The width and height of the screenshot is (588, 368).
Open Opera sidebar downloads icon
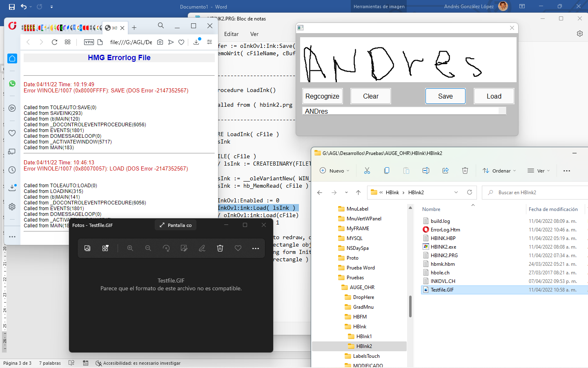click(x=12, y=187)
